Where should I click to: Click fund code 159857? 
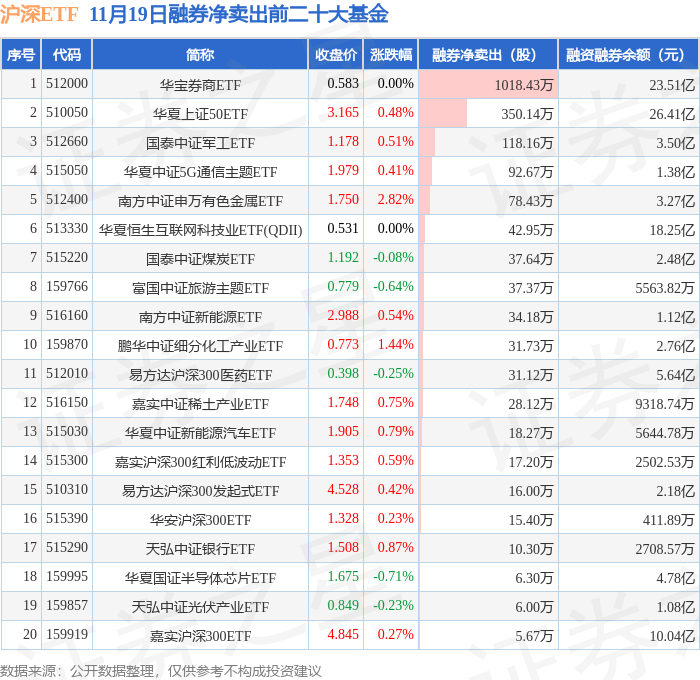point(67,606)
